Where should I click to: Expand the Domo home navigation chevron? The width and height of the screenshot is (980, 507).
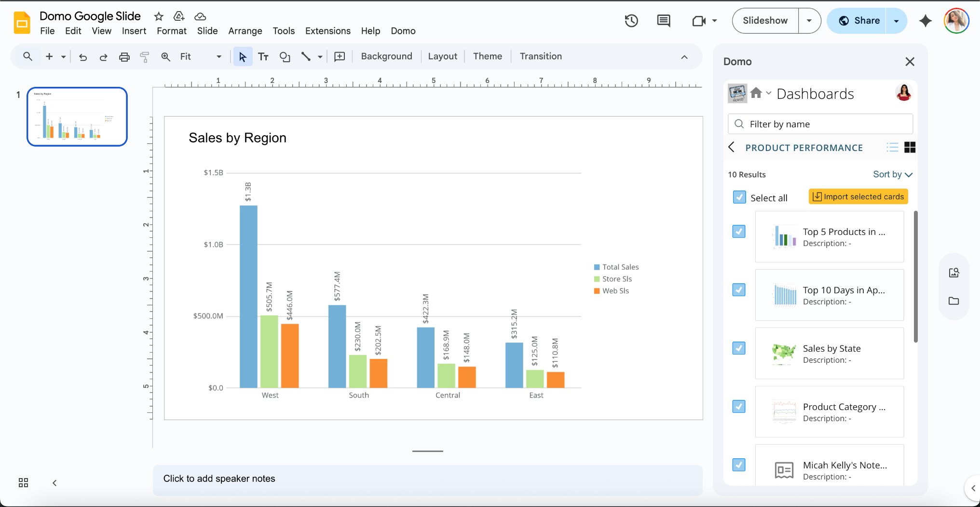pos(769,93)
